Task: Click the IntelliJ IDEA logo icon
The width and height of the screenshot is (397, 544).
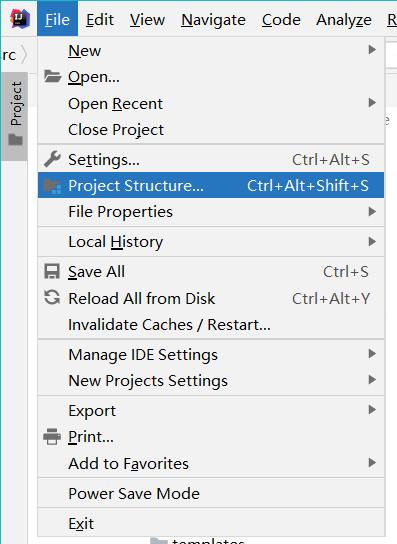Action: click(19, 19)
